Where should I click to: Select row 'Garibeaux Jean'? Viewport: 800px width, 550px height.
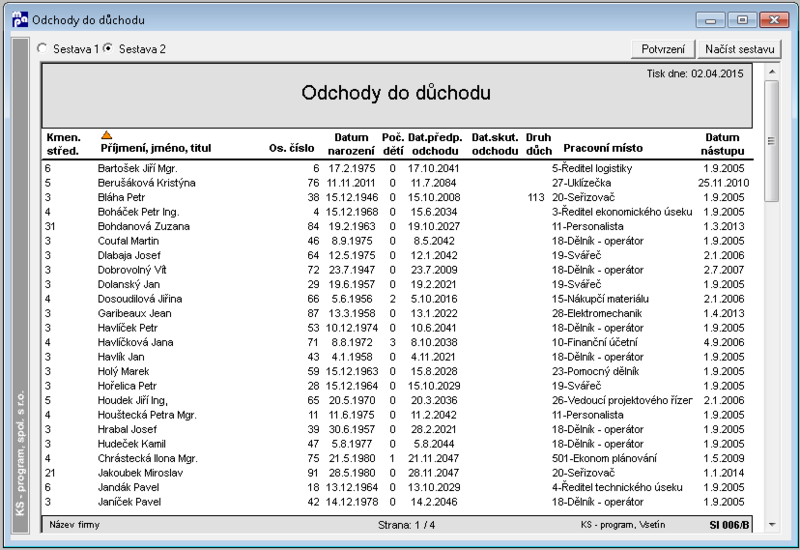[x=397, y=313]
